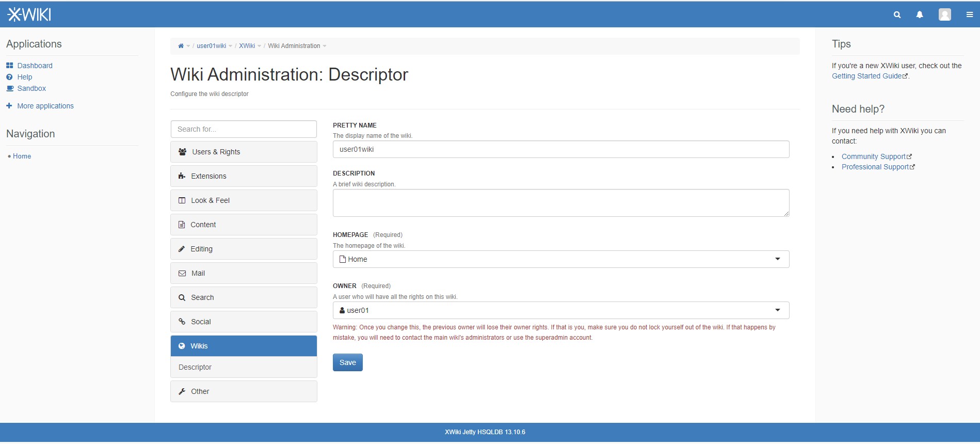Click the Mail envelope icon
The height and width of the screenshot is (444, 980).
click(182, 273)
